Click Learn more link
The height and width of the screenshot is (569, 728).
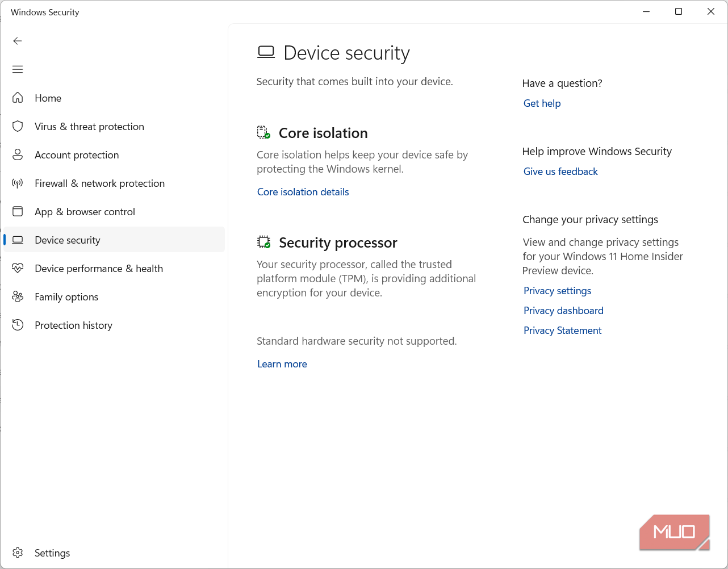282,364
